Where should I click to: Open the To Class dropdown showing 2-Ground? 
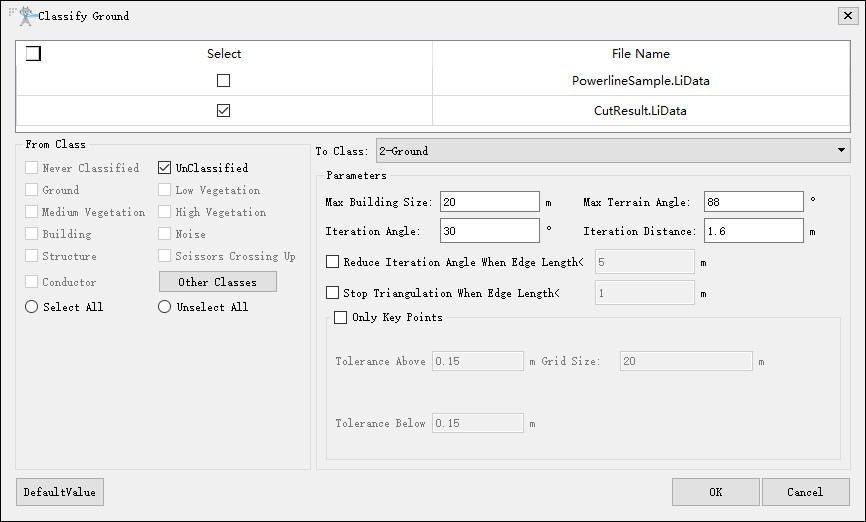tap(613, 150)
